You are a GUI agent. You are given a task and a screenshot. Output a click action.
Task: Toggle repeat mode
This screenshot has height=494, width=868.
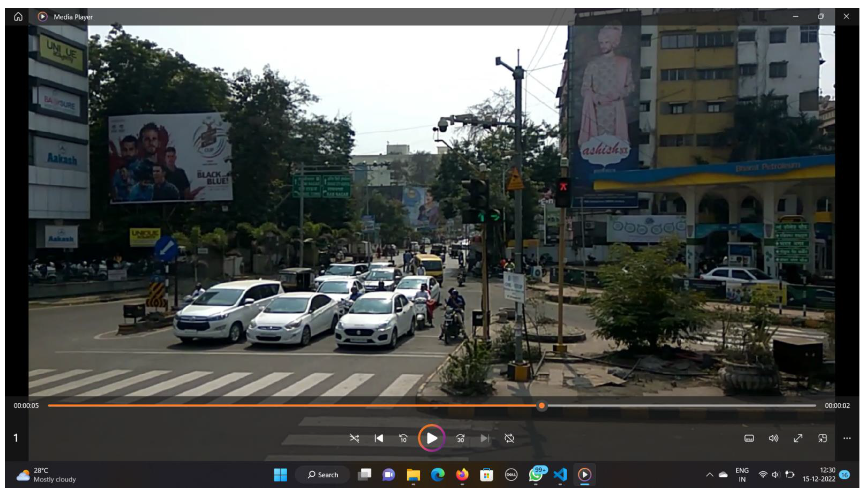coord(509,438)
